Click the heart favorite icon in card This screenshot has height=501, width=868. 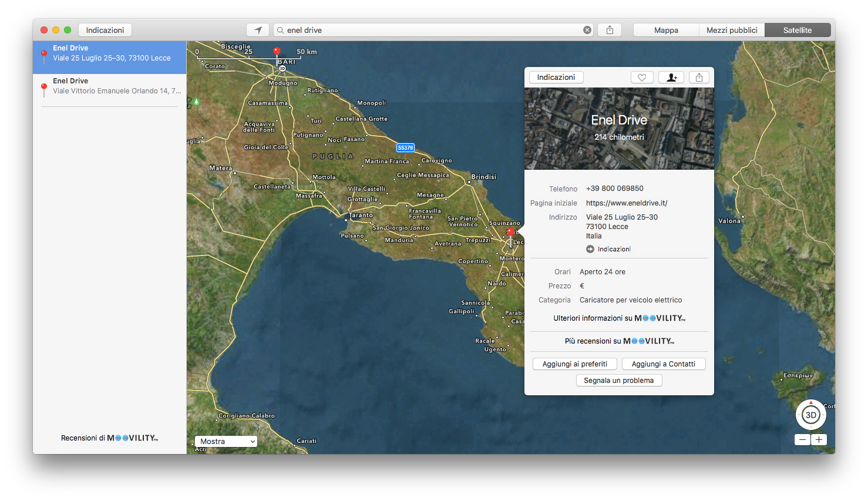coord(642,78)
